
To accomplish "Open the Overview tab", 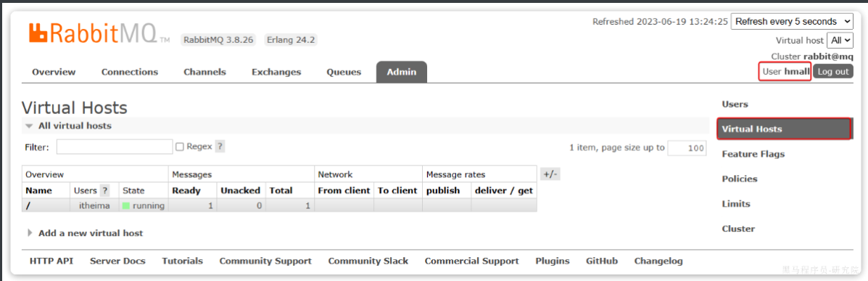I will (x=54, y=72).
